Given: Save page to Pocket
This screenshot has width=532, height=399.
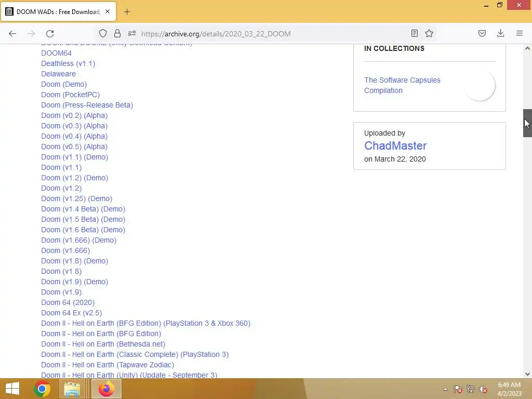Looking at the screenshot, I should (482, 33).
